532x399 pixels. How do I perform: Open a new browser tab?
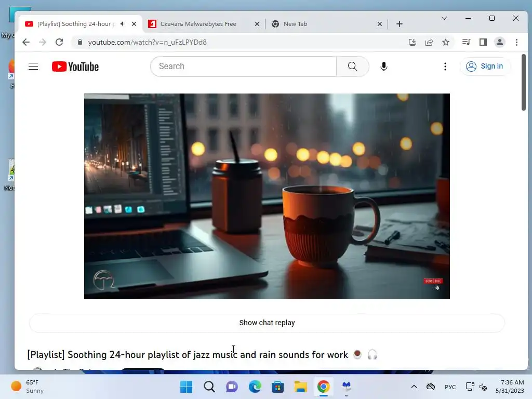[400, 24]
